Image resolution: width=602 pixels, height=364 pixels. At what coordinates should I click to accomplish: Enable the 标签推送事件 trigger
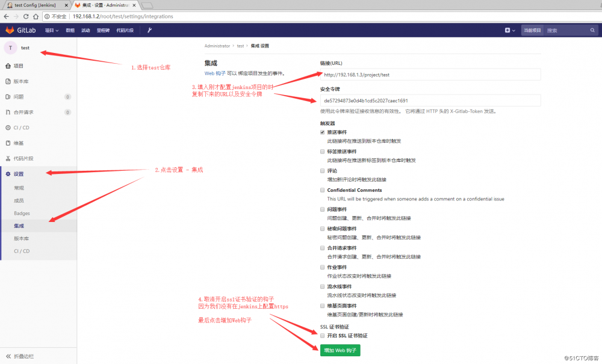(x=322, y=151)
